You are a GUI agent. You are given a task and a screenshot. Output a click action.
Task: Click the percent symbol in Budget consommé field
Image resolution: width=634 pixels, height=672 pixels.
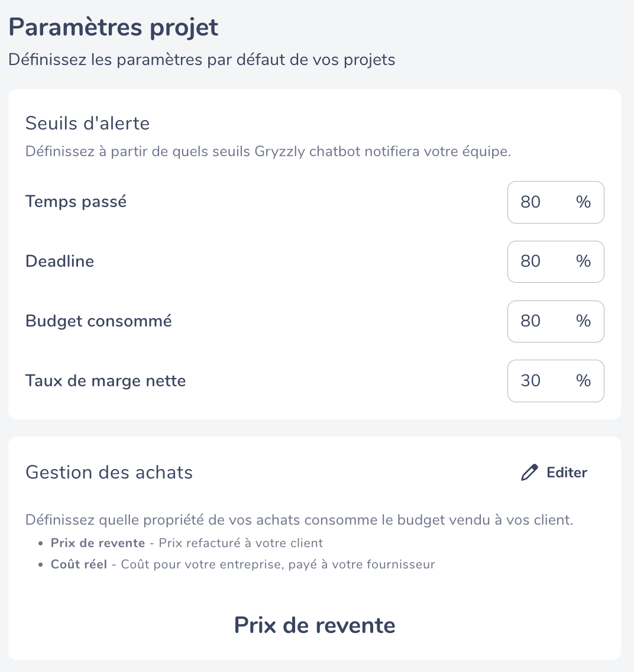pos(584,321)
